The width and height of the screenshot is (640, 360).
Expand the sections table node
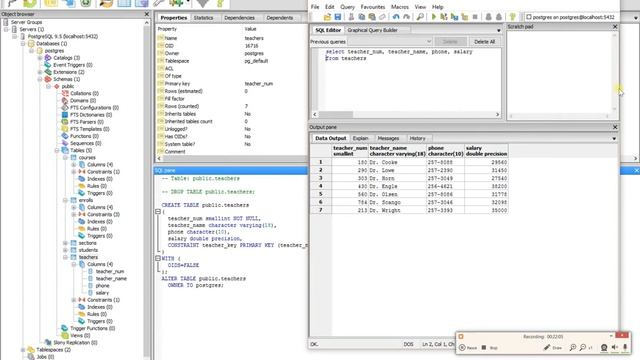65,243
